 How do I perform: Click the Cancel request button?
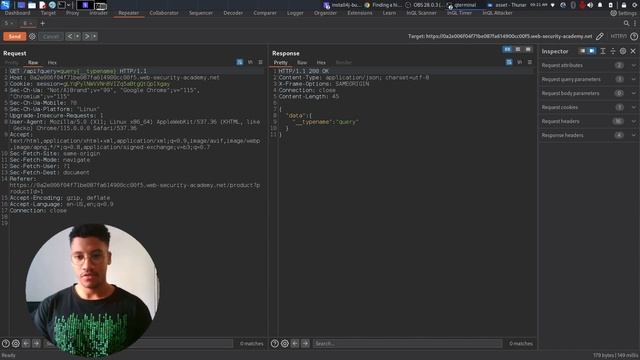(x=51, y=36)
